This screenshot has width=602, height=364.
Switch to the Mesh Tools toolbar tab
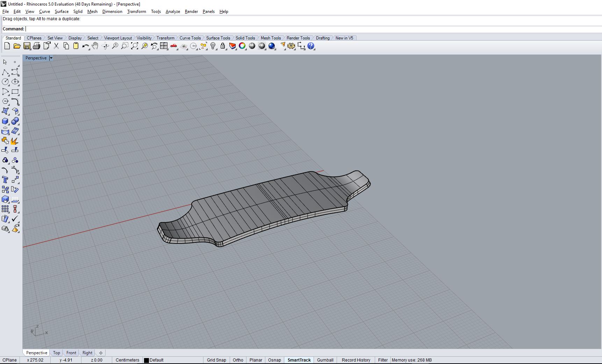click(271, 38)
